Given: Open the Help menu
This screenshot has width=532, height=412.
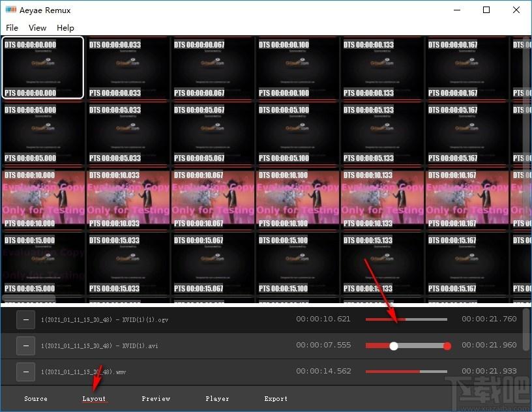Looking at the screenshot, I should click(x=65, y=28).
